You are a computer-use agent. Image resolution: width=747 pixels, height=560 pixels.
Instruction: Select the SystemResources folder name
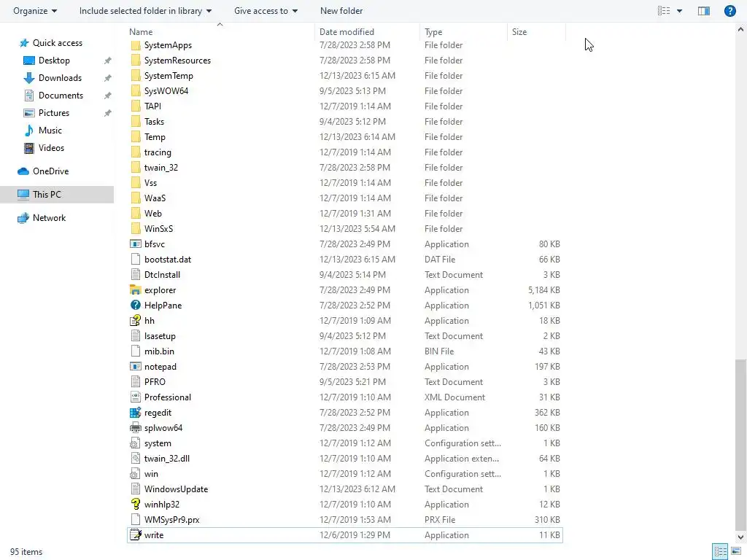[177, 61]
